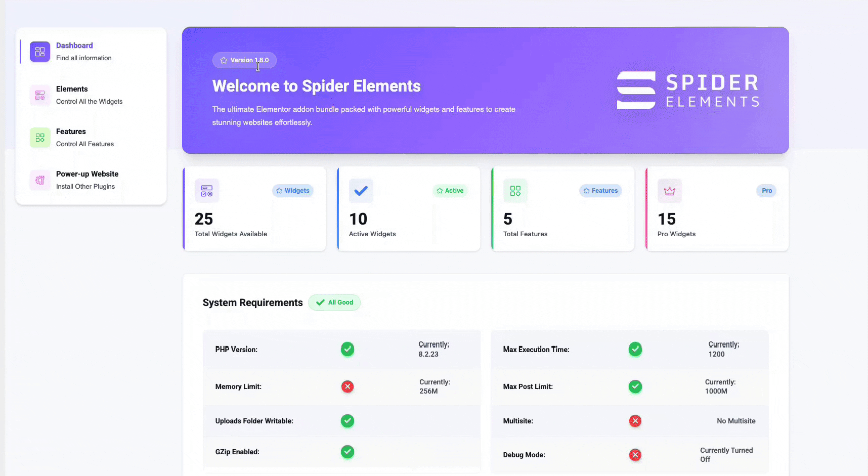Click the Multisite: label
The width and height of the screenshot is (868, 476).
tap(518, 421)
